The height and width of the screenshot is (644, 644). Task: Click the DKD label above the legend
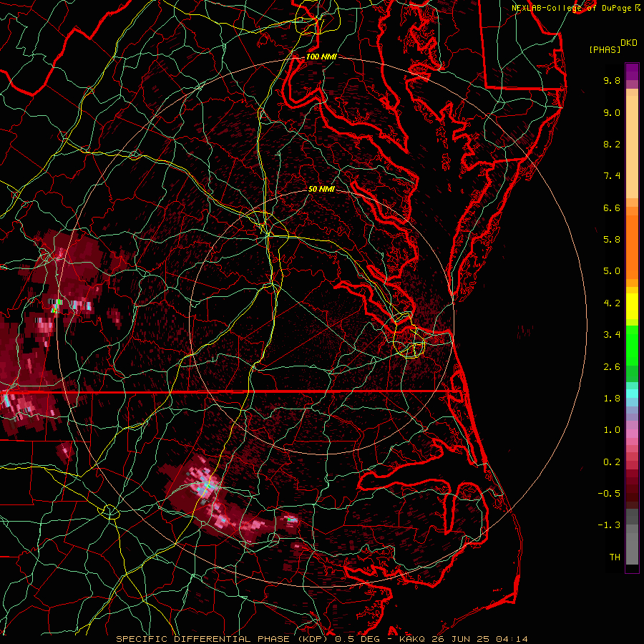coord(628,43)
